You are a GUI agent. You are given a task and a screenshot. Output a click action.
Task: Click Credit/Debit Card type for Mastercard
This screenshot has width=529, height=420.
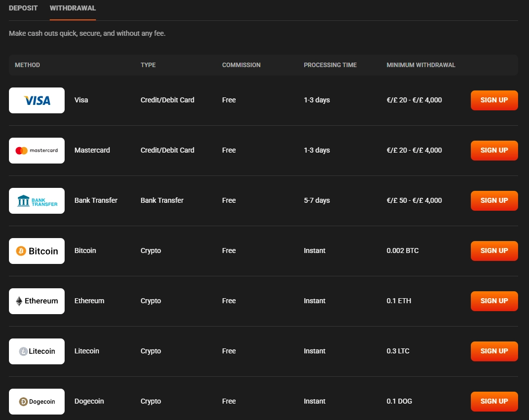click(x=168, y=151)
